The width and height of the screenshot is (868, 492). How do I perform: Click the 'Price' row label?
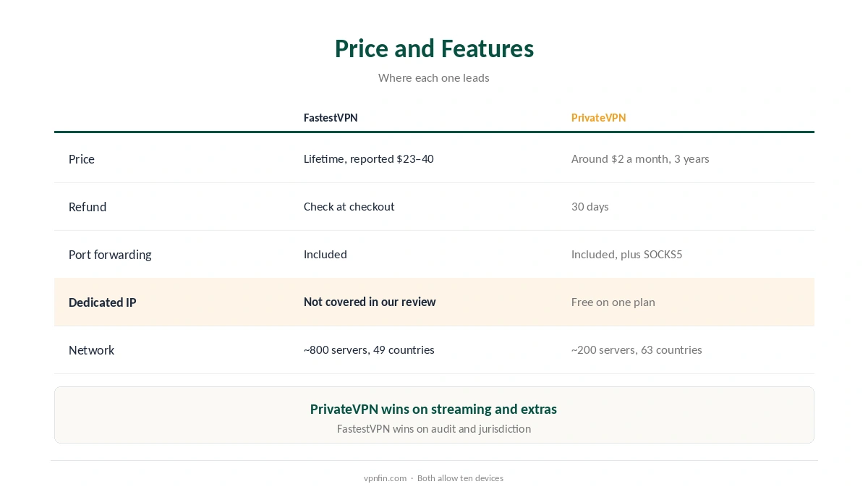82,159
